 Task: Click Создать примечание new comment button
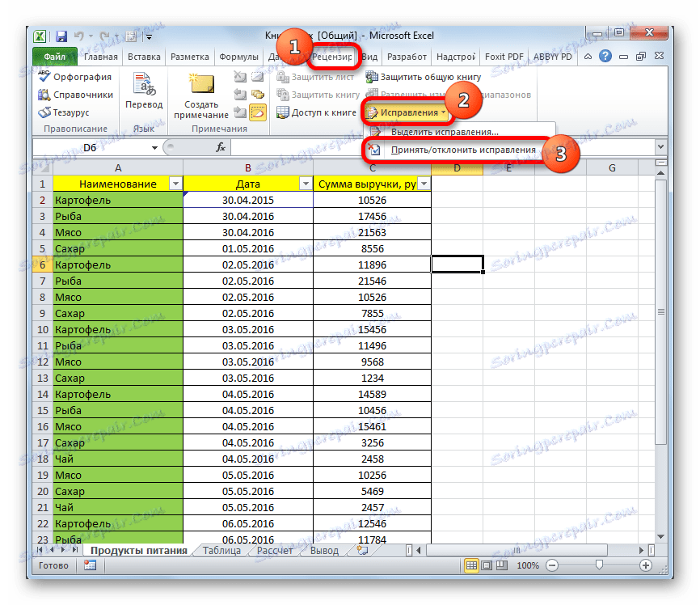pos(201,95)
